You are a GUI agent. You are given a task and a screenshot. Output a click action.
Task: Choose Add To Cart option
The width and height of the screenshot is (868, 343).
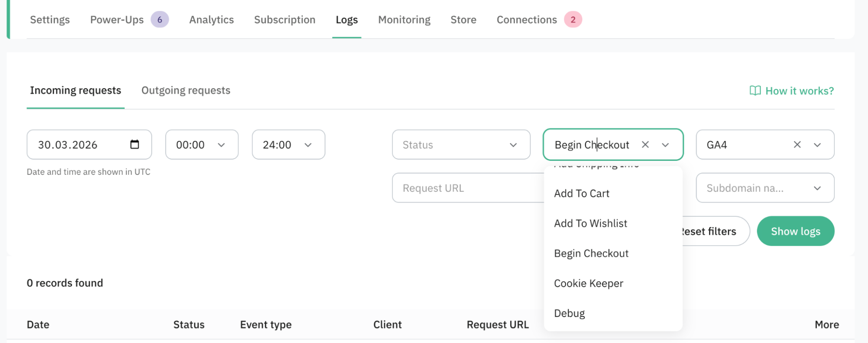(613, 193)
